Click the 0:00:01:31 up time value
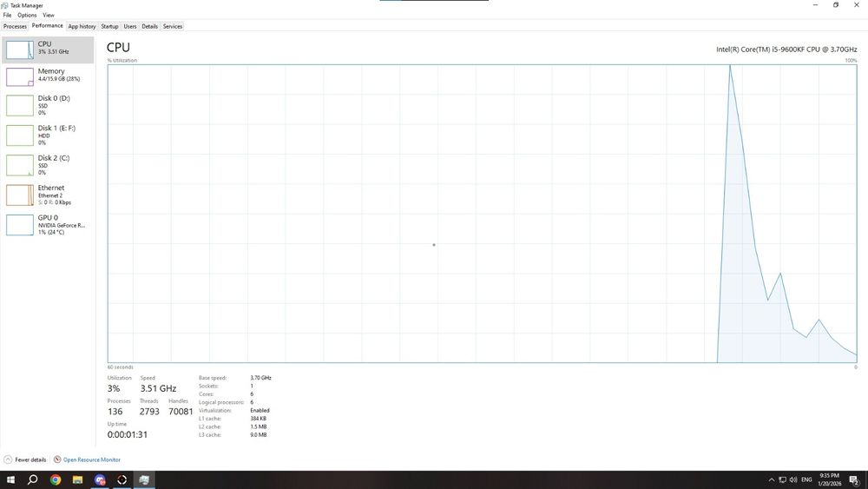The image size is (868, 489). point(128,435)
